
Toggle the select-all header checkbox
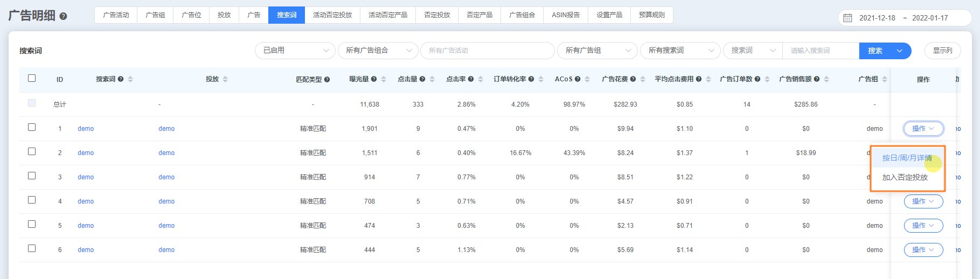tap(32, 78)
